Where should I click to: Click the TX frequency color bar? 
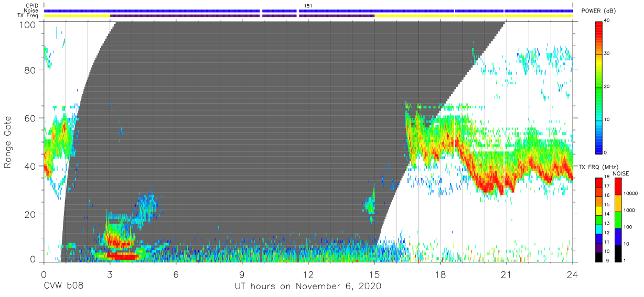(x=598, y=219)
